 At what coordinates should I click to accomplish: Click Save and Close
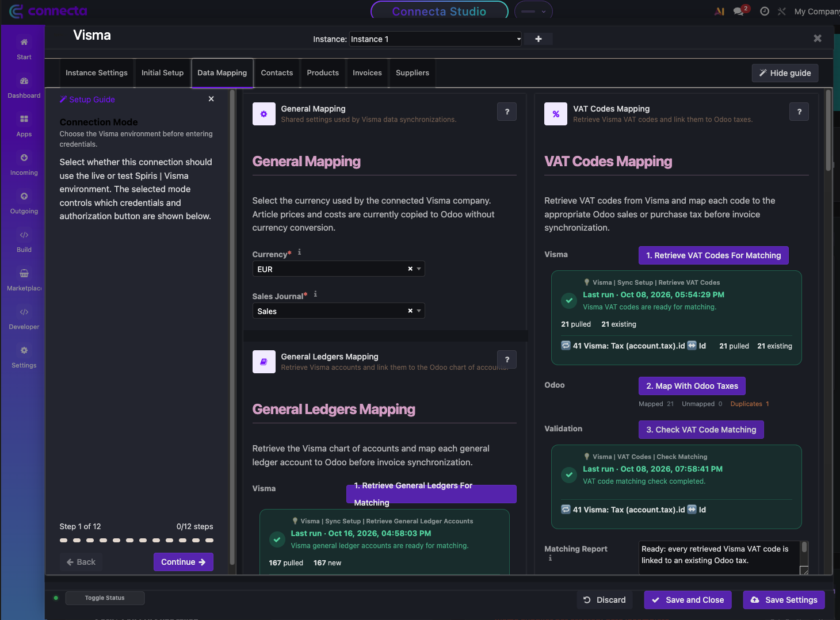coord(688,600)
